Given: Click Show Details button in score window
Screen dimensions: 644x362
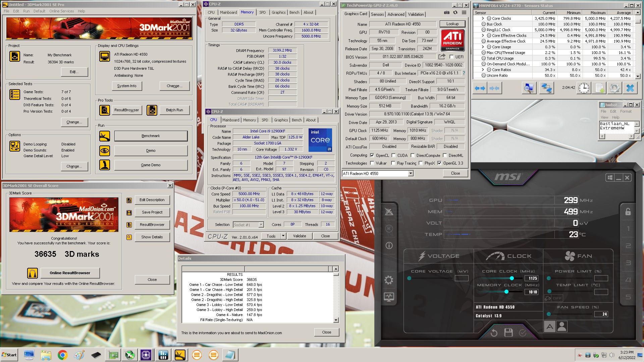Looking at the screenshot, I should pyautogui.click(x=152, y=237).
